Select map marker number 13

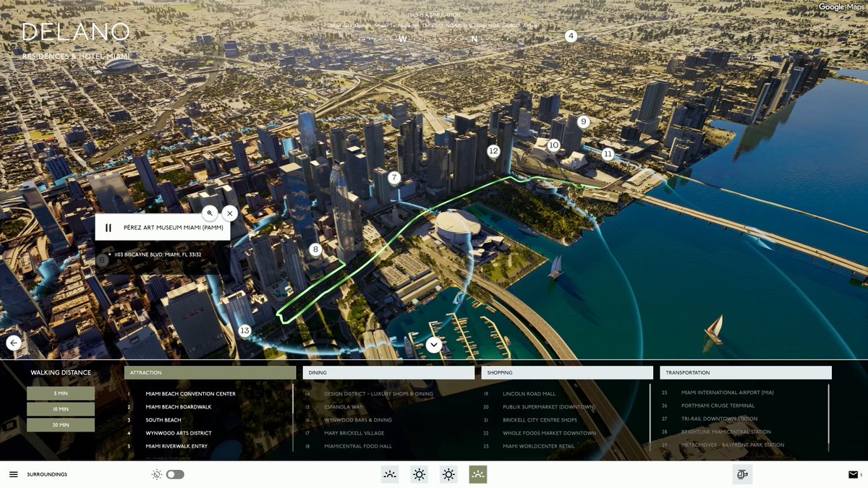(244, 331)
